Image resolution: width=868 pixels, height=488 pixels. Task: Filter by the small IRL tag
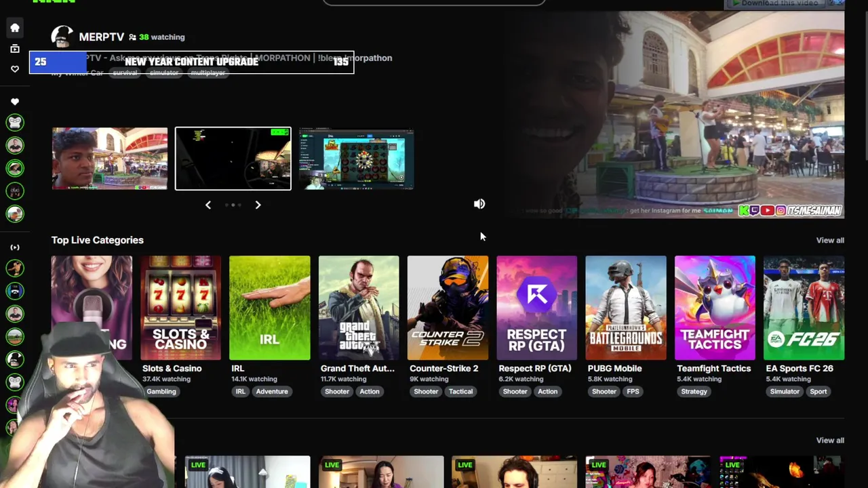(x=240, y=391)
